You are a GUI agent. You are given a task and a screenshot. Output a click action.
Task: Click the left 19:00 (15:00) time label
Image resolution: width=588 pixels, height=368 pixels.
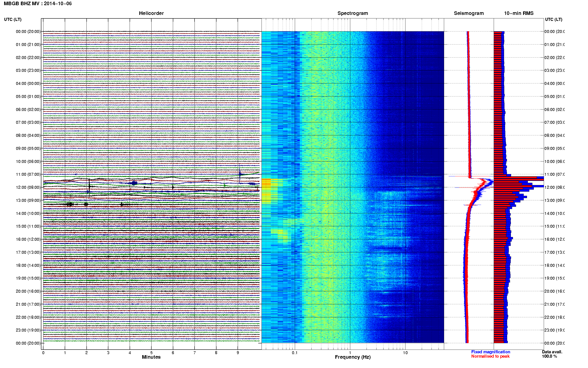click(28, 278)
